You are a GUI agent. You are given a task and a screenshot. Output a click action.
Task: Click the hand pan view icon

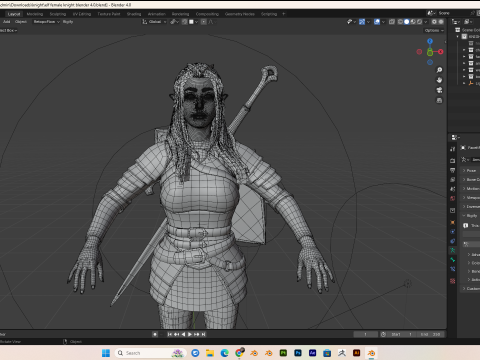point(439,80)
